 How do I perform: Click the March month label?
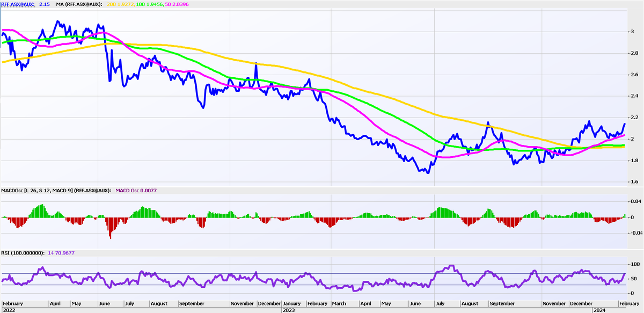click(340, 303)
